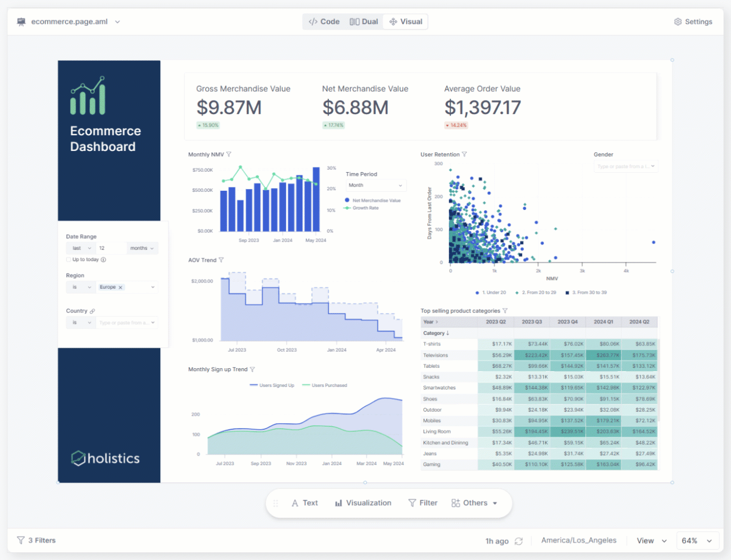This screenshot has height=560, width=731.
Task: Remove the Europe tag from Region filter
Action: [x=120, y=287]
